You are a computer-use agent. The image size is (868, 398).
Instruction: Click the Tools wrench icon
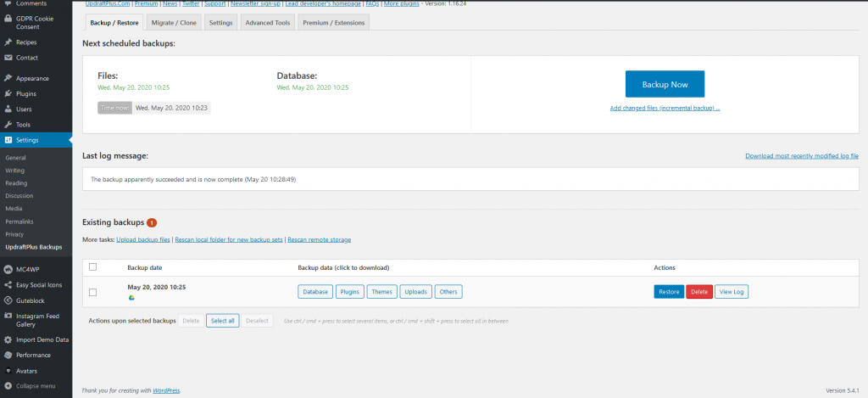pos(8,125)
